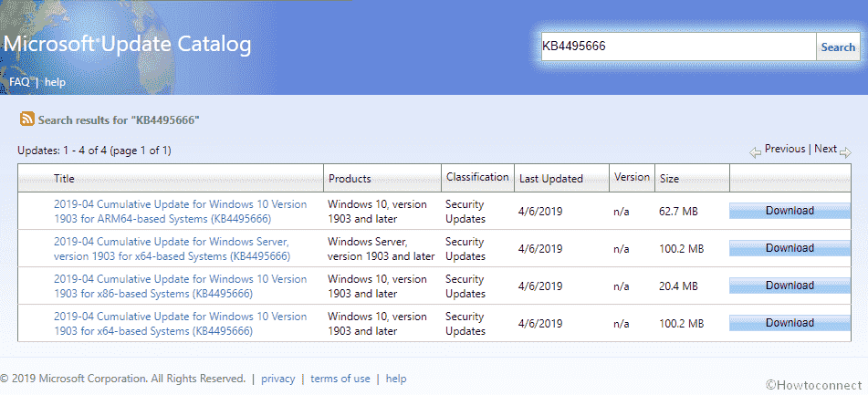Image resolution: width=868 pixels, height=395 pixels.
Task: Sort results by Last Updated column
Action: pos(550,179)
